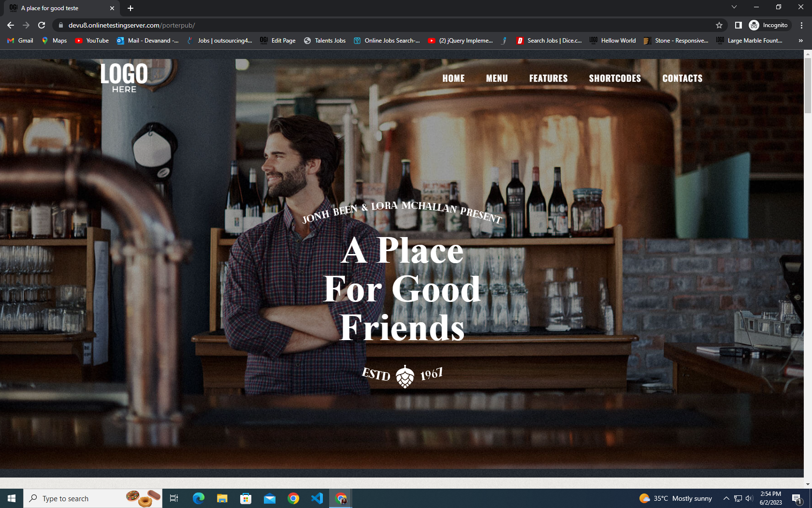Click the back navigation arrow

point(11,25)
